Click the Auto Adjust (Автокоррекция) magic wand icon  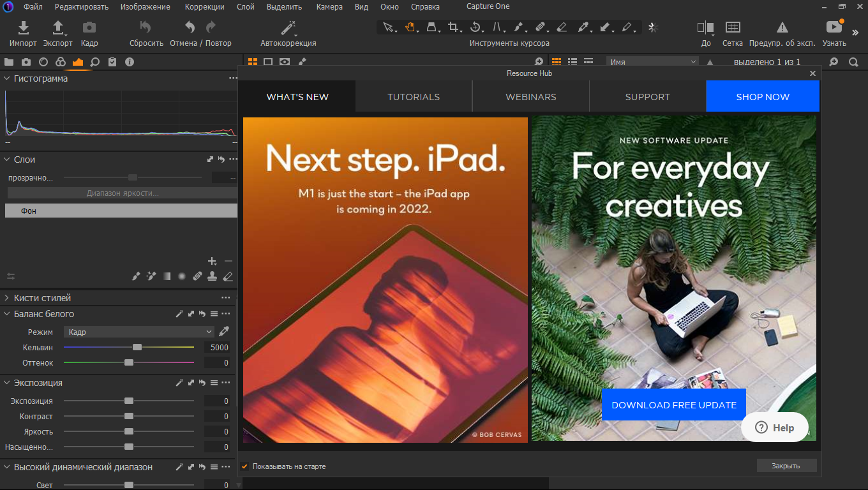[288, 27]
